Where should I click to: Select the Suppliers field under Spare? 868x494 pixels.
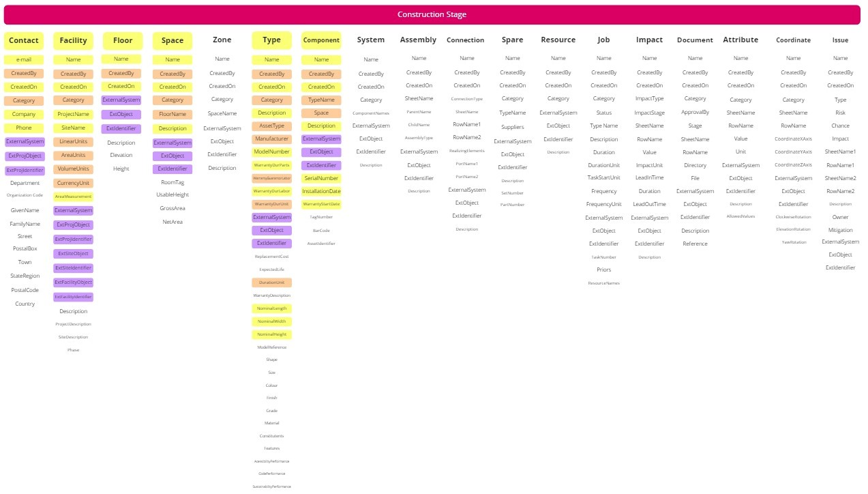(x=512, y=127)
